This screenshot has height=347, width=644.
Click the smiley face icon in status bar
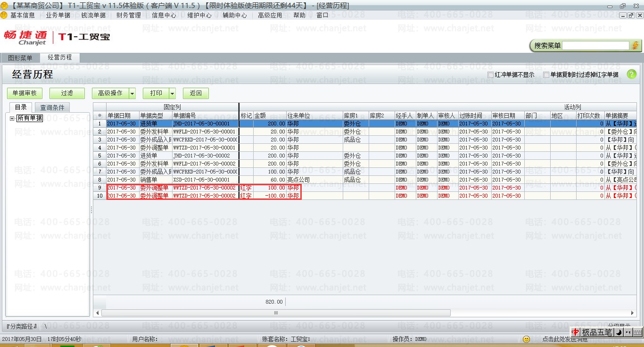pos(527,339)
